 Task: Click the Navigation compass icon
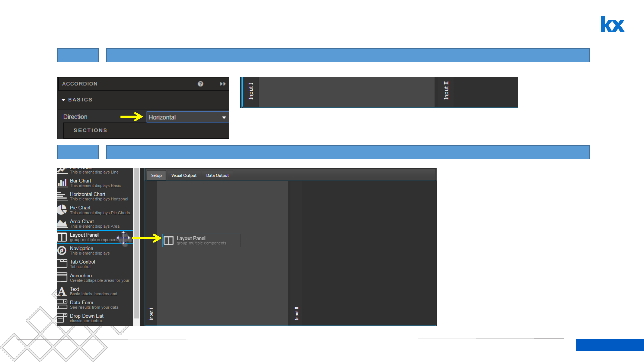(x=62, y=250)
